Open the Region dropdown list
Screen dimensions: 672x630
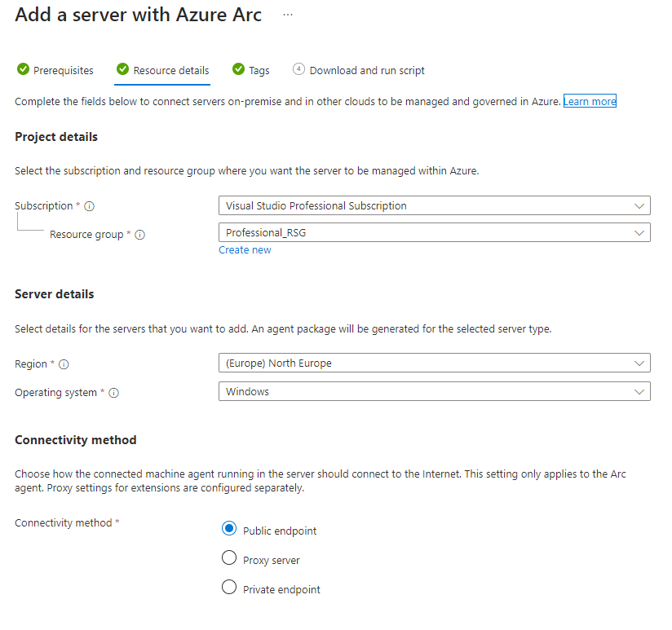tap(434, 363)
